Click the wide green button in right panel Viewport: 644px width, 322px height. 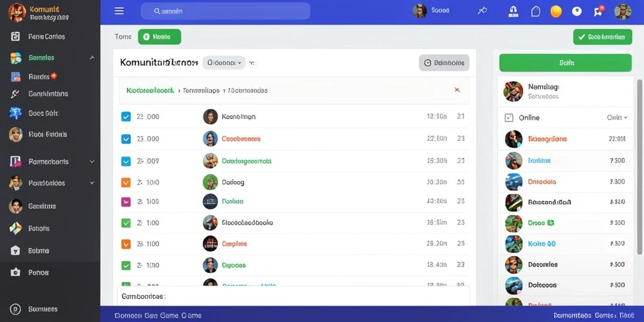pos(565,63)
